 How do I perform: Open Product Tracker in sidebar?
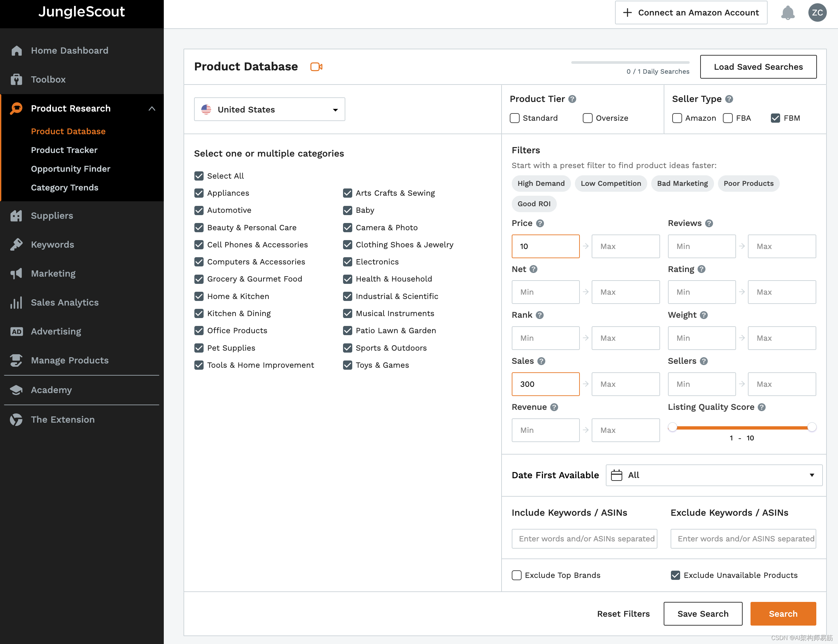64,150
